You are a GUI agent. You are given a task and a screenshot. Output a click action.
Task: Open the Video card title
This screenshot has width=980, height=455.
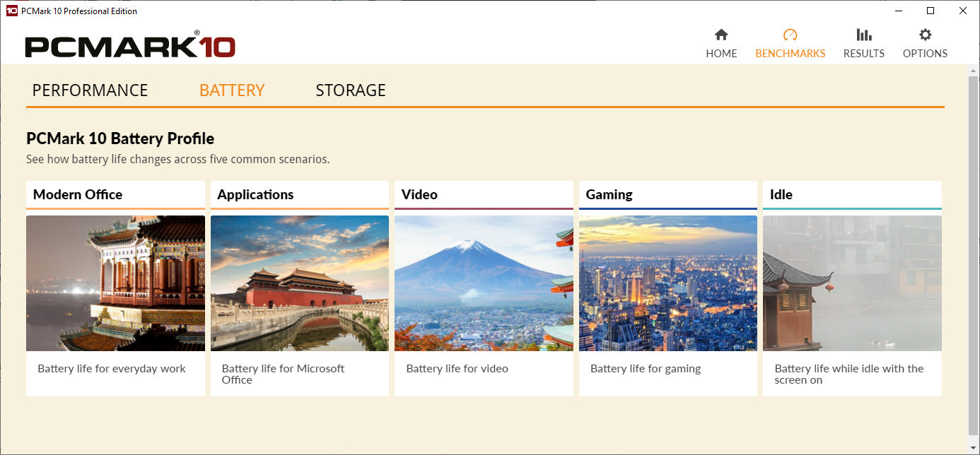(x=419, y=194)
